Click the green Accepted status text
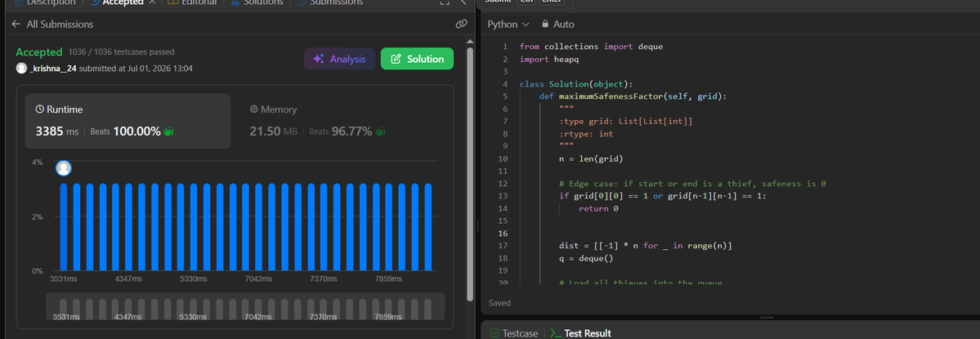The width and height of the screenshot is (980, 339). pyautogui.click(x=39, y=51)
